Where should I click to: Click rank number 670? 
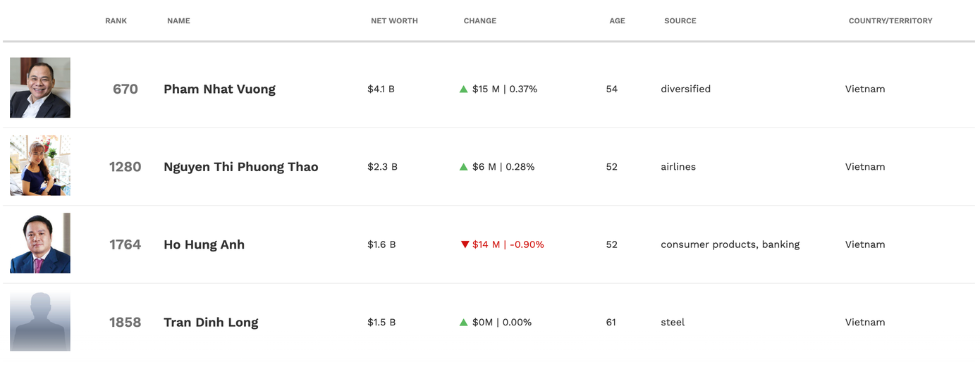pyautogui.click(x=125, y=89)
